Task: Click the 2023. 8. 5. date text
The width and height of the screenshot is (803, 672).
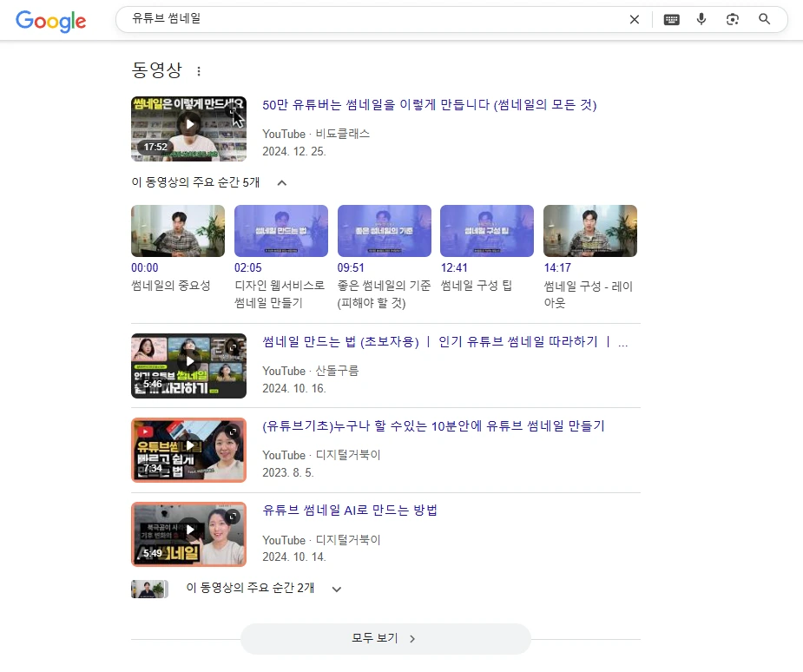Action: [x=288, y=473]
